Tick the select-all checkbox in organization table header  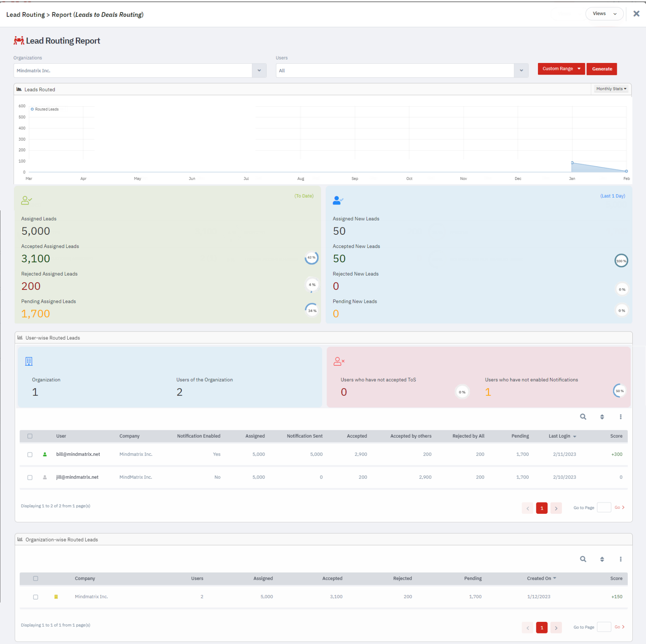click(36, 578)
